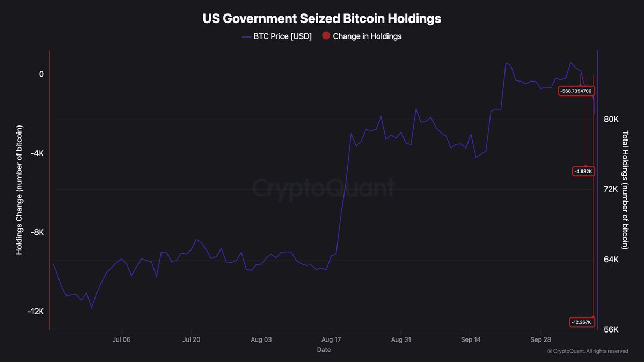Select the -12.267K data label

coord(581,322)
